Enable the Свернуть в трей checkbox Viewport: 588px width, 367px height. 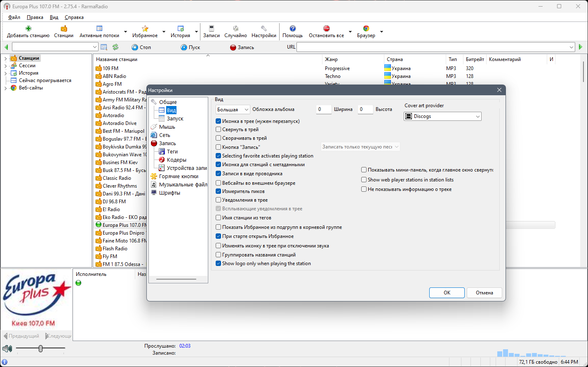tap(219, 129)
